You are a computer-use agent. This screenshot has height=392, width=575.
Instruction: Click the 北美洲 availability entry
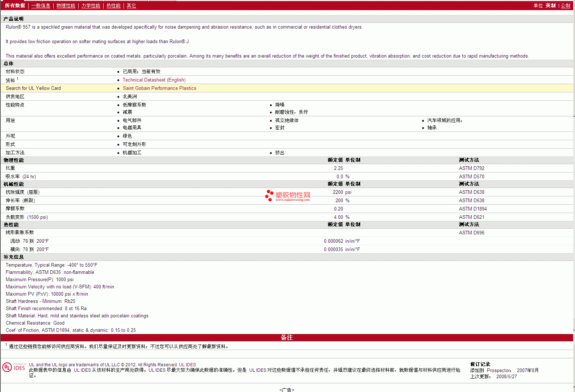[130, 97]
